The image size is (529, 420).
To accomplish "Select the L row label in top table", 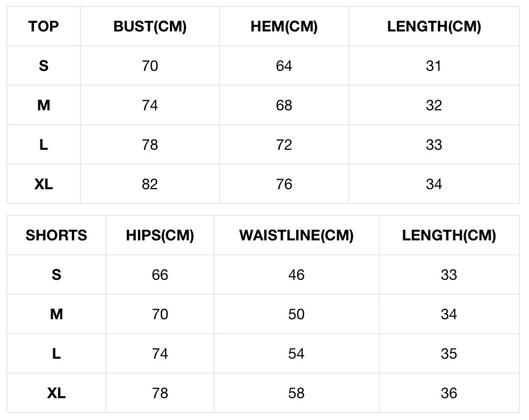I will point(44,145).
